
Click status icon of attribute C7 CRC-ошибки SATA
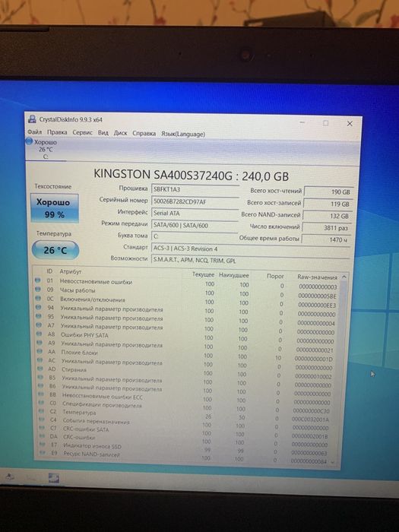coord(42,428)
